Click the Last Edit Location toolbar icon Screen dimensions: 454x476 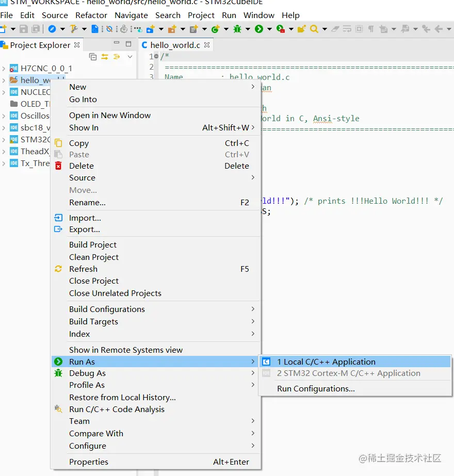(x=426, y=29)
